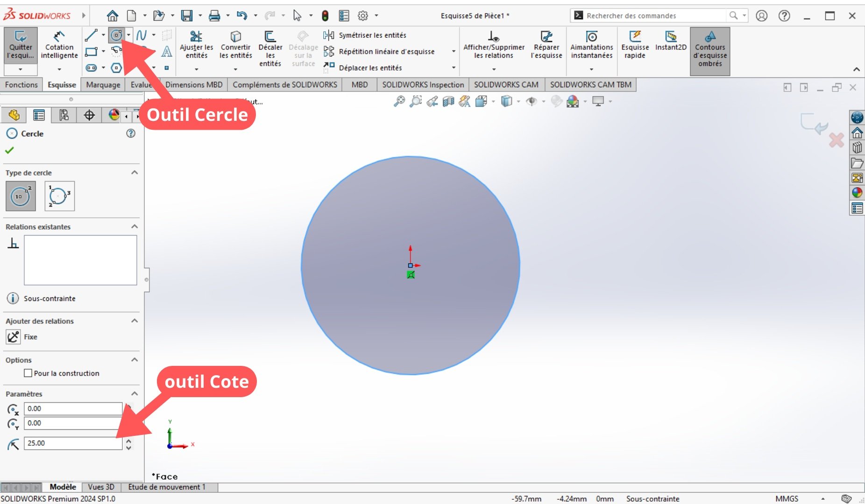Image resolution: width=865 pixels, height=504 pixels.
Task: Switch to SOLIDWORKS Inspection tab
Action: tap(423, 84)
